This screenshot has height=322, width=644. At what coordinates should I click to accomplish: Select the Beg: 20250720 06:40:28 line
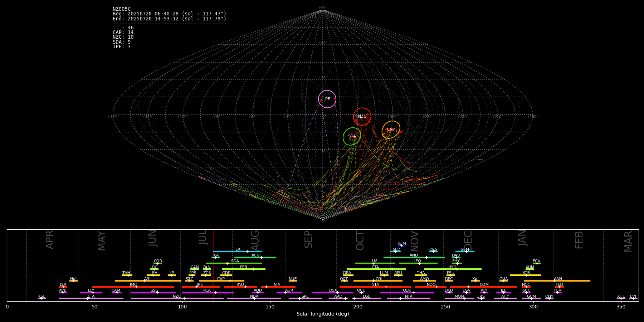(170, 14)
